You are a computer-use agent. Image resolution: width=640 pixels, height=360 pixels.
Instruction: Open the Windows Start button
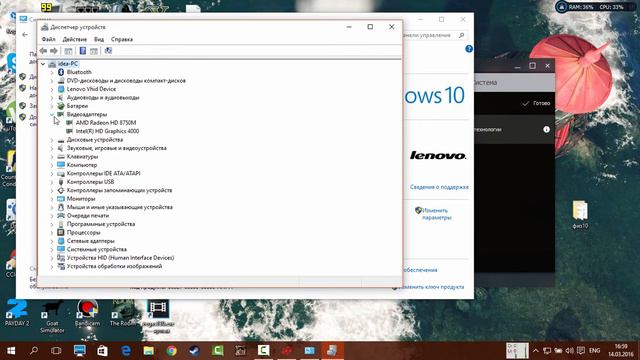tap(11, 351)
